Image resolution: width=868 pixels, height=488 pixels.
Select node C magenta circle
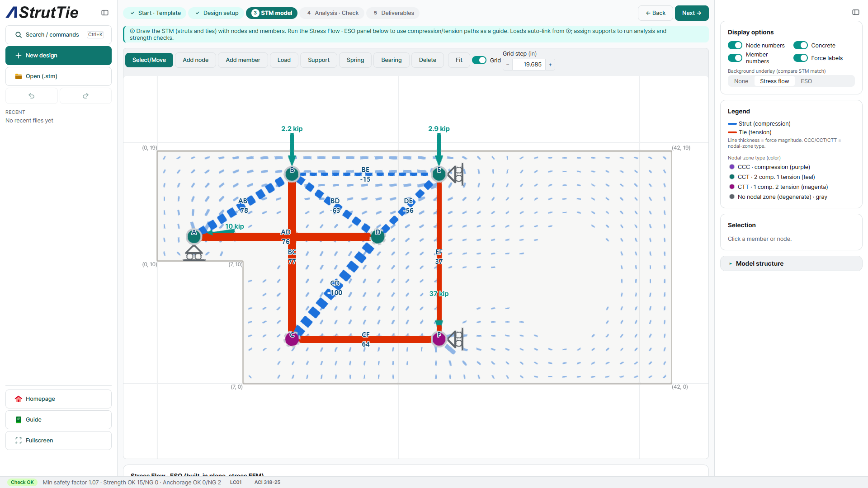pos(292,338)
